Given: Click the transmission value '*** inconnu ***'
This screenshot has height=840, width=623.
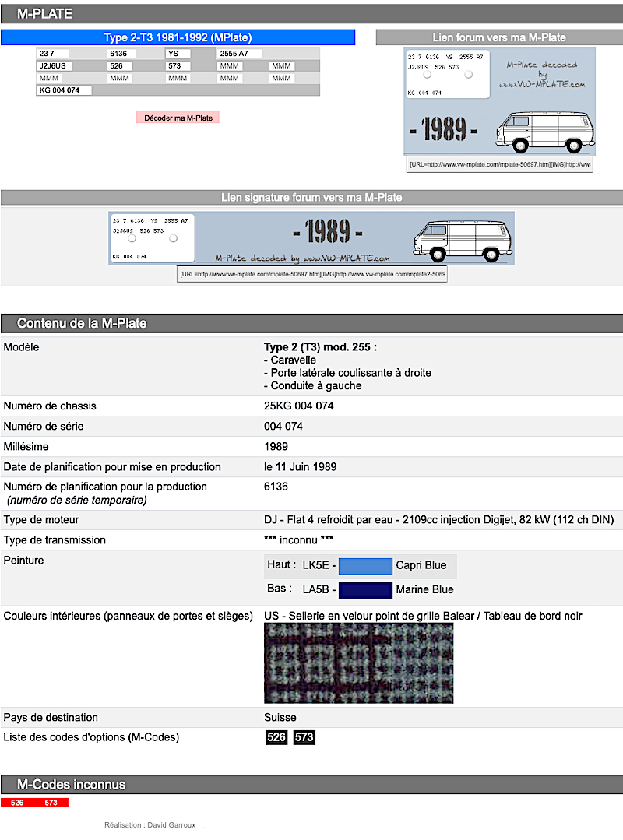Looking at the screenshot, I should 298,540.
